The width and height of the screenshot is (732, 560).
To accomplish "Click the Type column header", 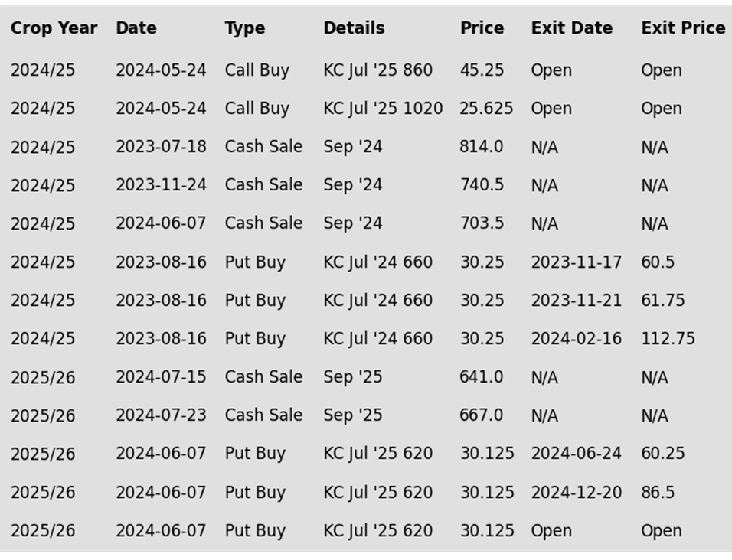I will pos(244,28).
